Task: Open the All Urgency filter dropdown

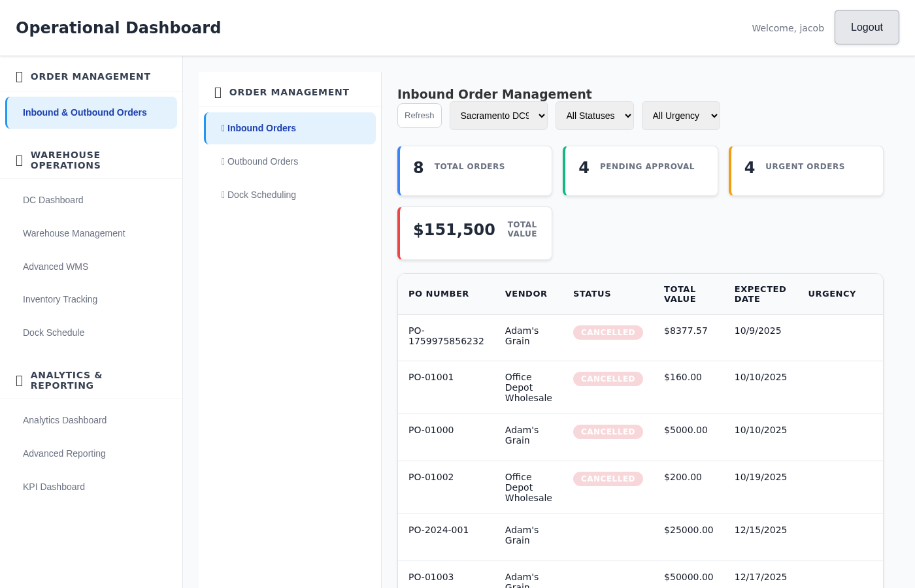Action: (x=680, y=115)
